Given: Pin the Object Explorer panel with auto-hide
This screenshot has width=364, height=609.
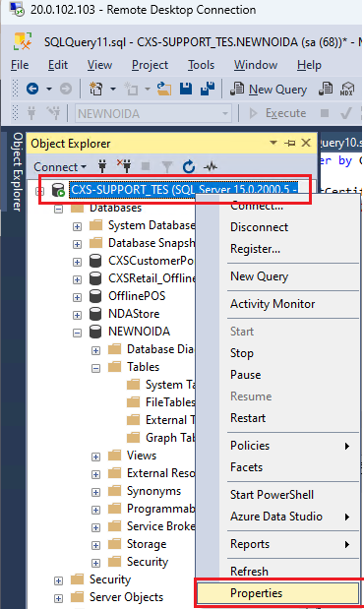Looking at the screenshot, I should tap(290, 143).
